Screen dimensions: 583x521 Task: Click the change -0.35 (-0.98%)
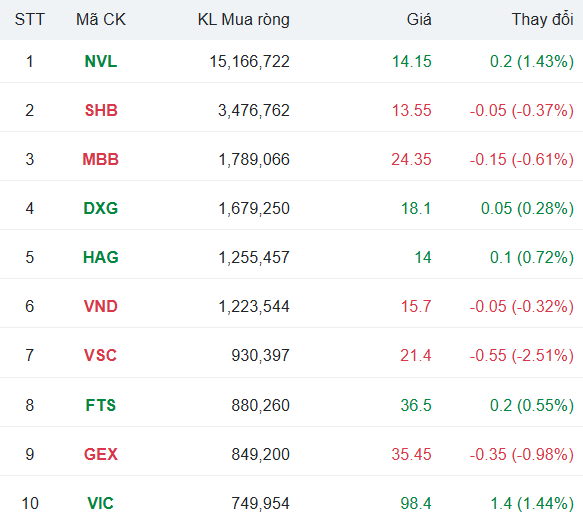click(x=522, y=455)
